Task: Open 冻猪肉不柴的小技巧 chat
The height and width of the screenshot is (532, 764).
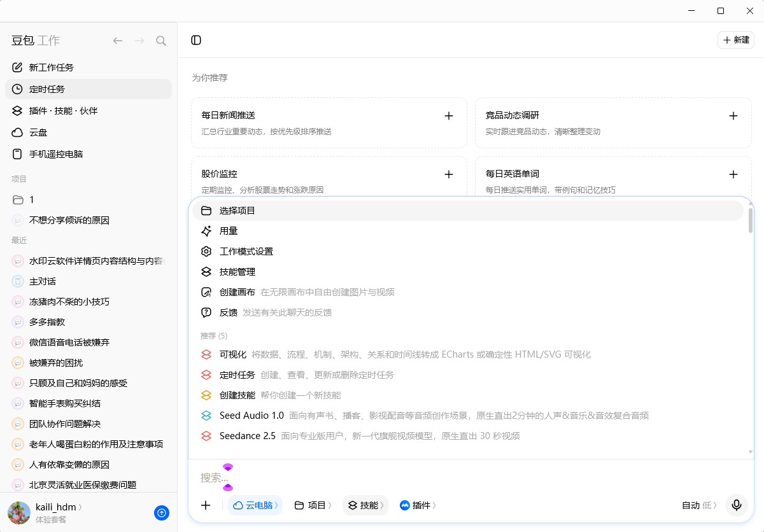Action: pyautogui.click(x=88, y=302)
